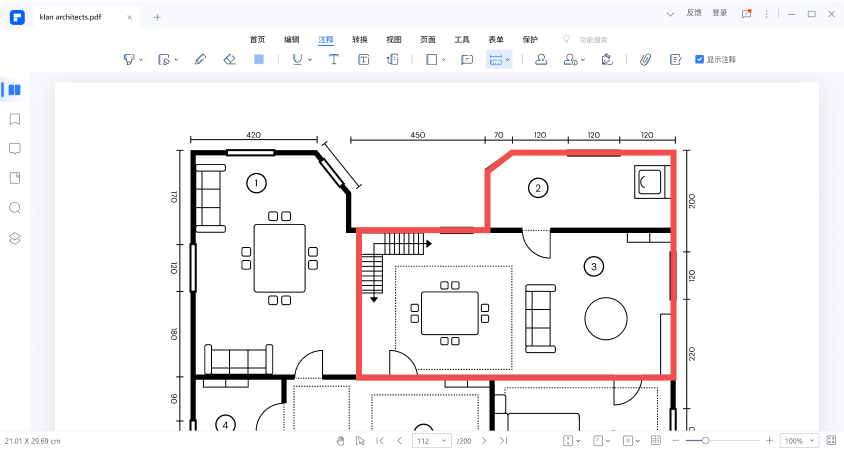This screenshot has height=451, width=844.
Task: Click the 登录 login button
Action: tap(720, 13)
